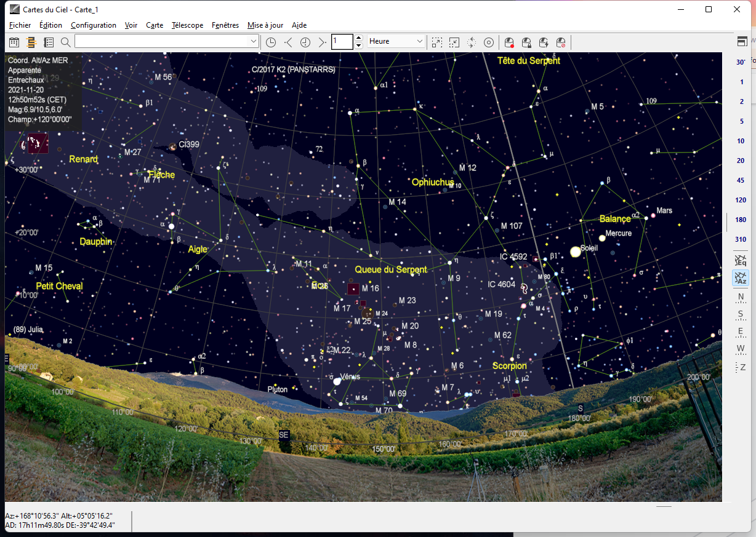Open the Fichier menu
Viewport: 756px width, 537px height.
20,25
